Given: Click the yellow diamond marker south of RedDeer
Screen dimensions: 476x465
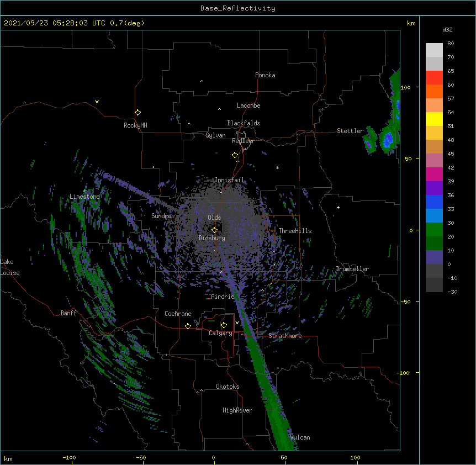Looking at the screenshot, I should click(235, 155).
